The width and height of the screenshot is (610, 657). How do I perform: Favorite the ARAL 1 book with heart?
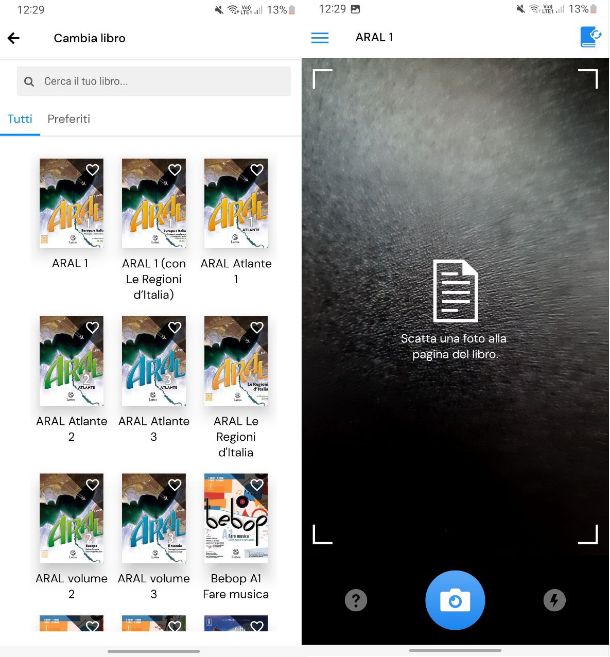92,170
